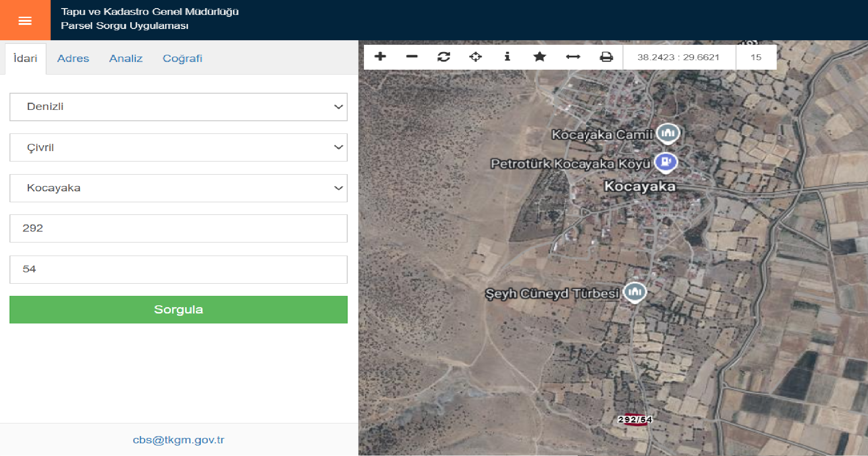
Task: Open the Analiz tab
Action: (x=126, y=58)
